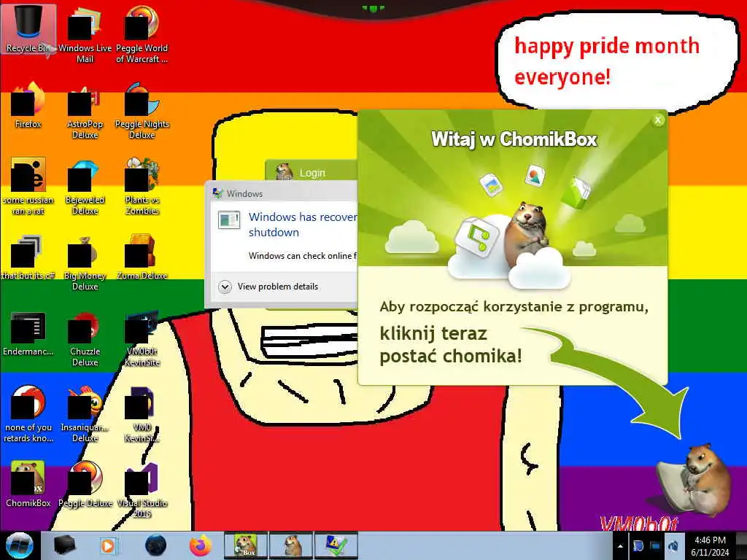Select Peggle World of Warcraft icon
747x560 pixels.
pyautogui.click(x=142, y=34)
